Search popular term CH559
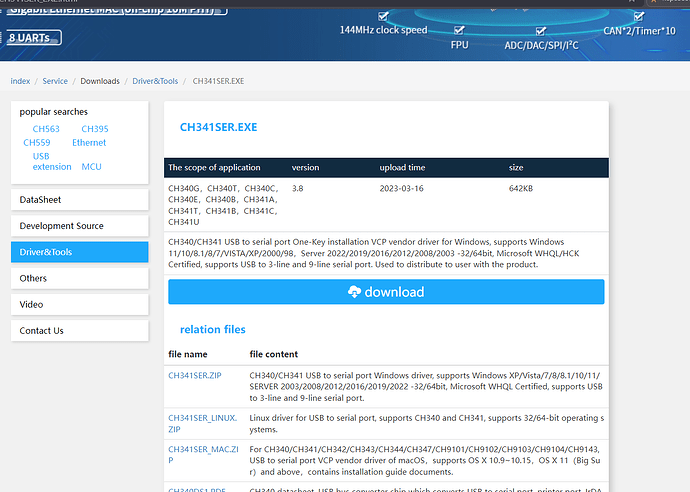 tap(37, 143)
